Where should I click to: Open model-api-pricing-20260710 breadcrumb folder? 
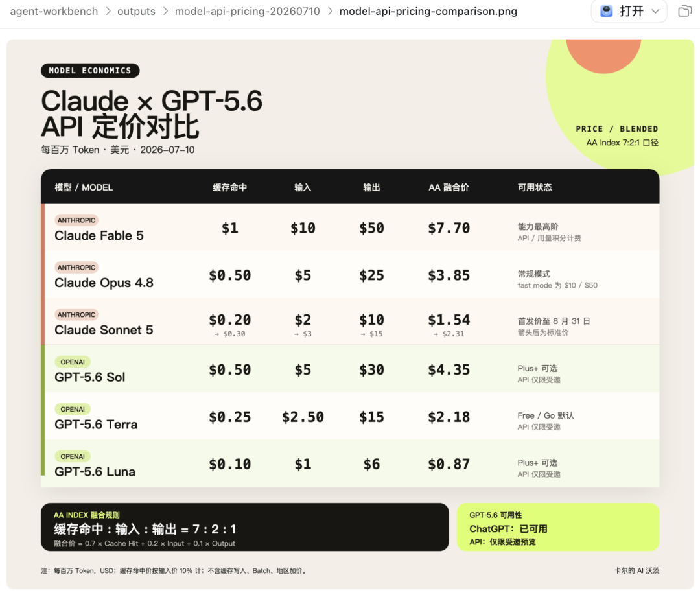[248, 11]
